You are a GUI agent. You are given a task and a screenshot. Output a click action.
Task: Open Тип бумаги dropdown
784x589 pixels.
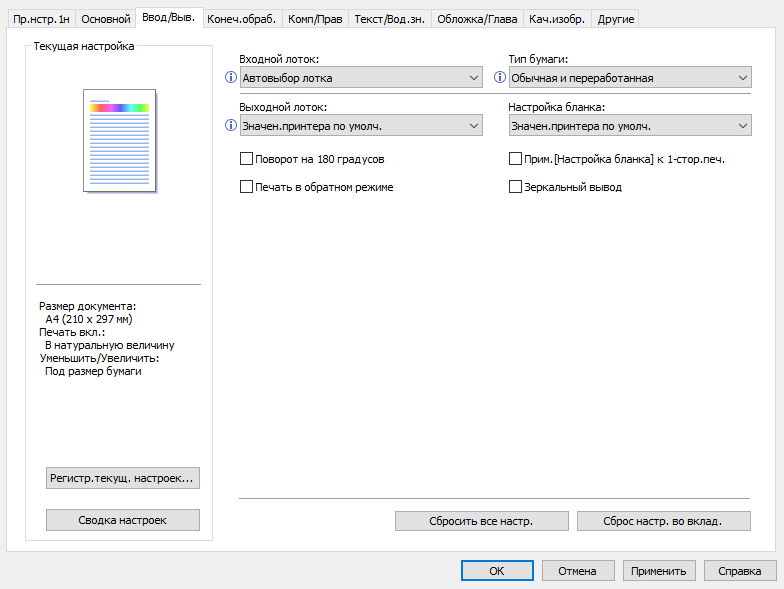tap(630, 78)
